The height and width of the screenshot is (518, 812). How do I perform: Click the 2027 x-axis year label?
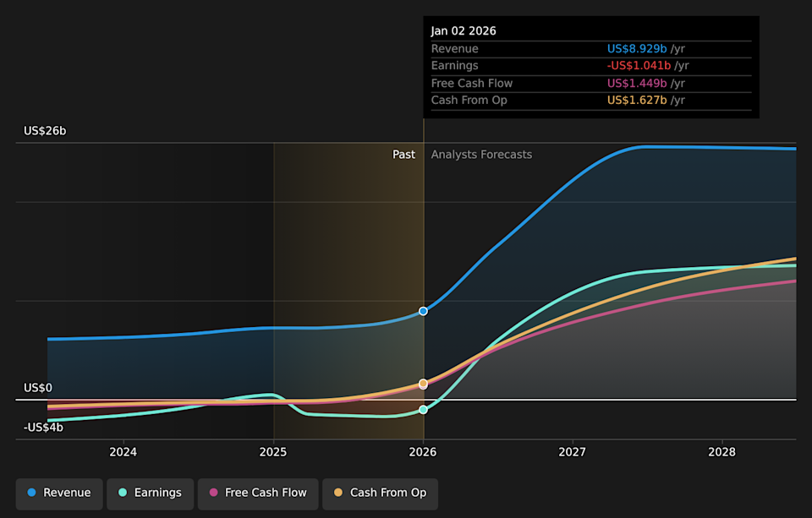pos(572,452)
